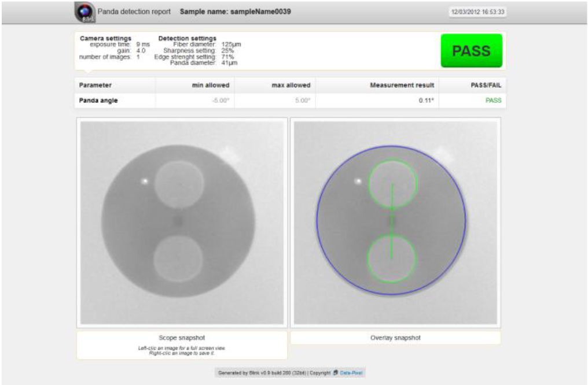
Task: Click the Parameter column header
Action: (x=95, y=85)
